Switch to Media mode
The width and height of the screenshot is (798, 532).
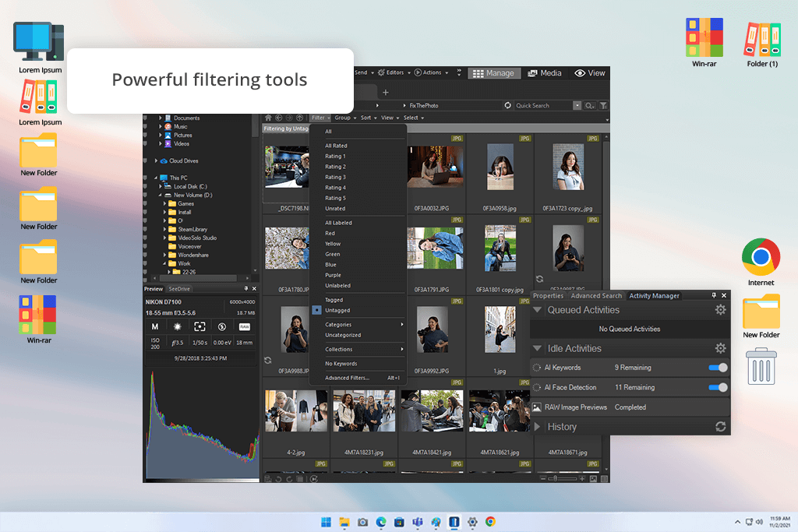545,73
